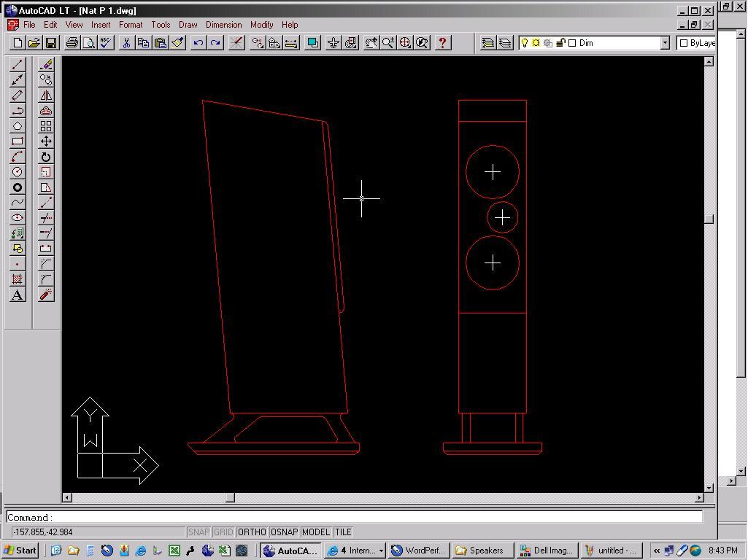Choose the Chamfer tool

click(x=46, y=264)
